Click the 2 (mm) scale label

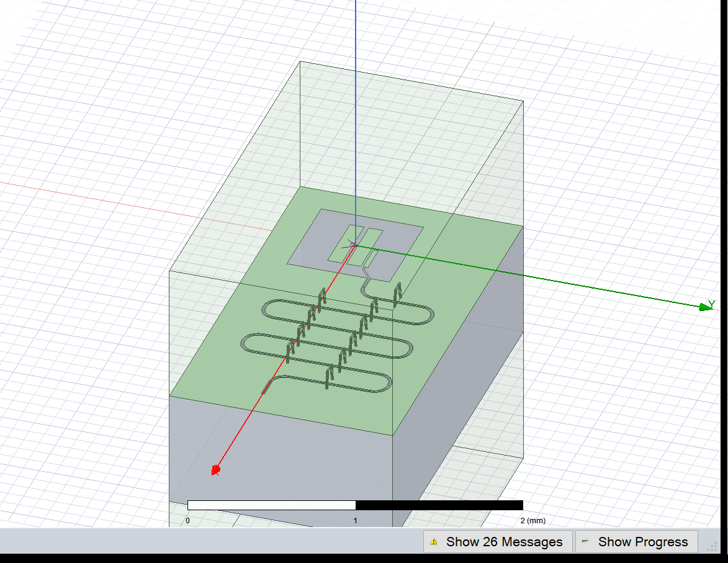click(533, 520)
